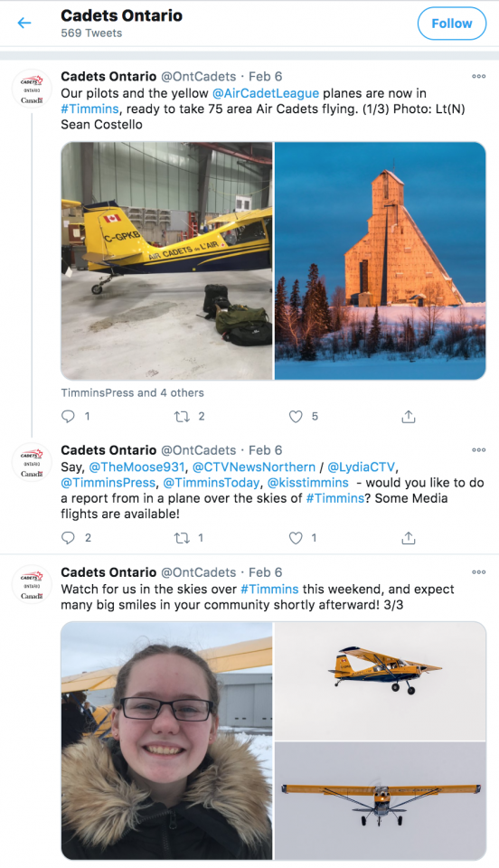
Task: Share the first tweet via share icon
Action: tap(409, 416)
